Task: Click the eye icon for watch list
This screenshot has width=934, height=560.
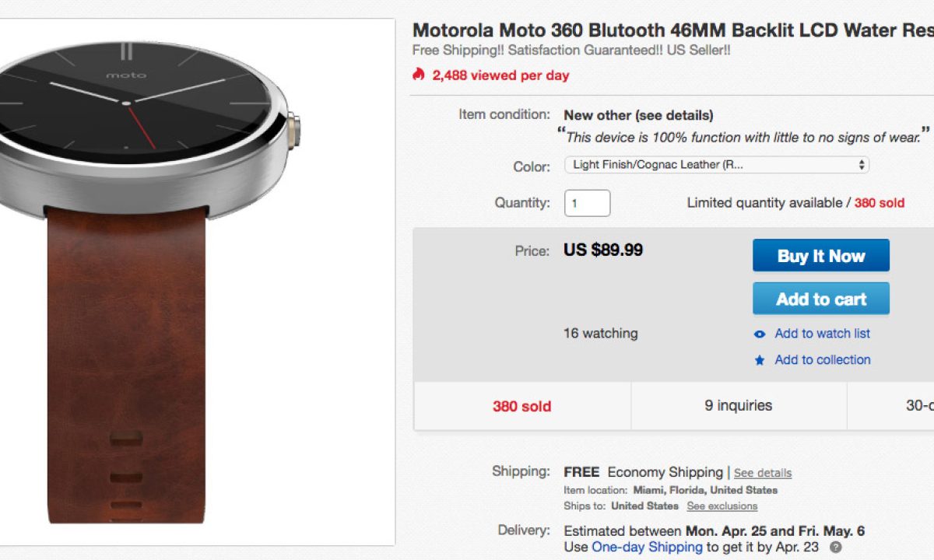Action: [760, 334]
